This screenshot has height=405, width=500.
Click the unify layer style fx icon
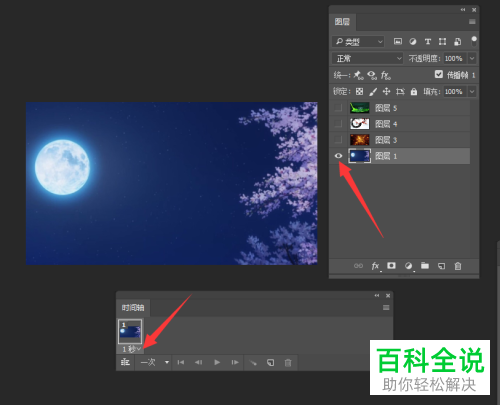point(386,75)
